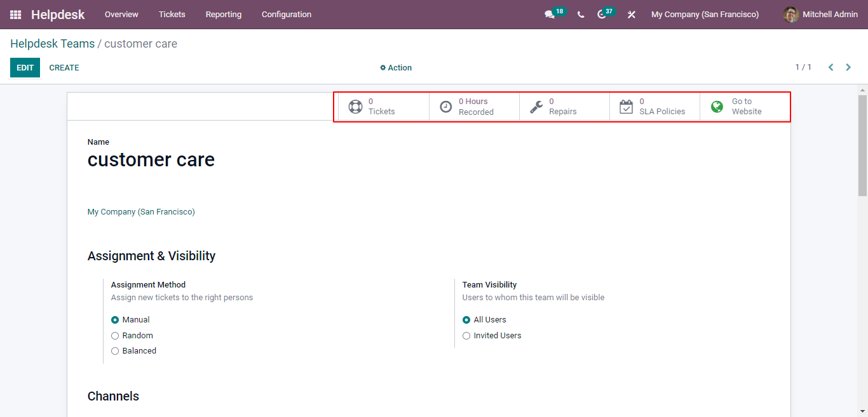Screen dimensions: 868x417
Task: Click Mitchell Admin avatar picture
Action: (x=790, y=14)
